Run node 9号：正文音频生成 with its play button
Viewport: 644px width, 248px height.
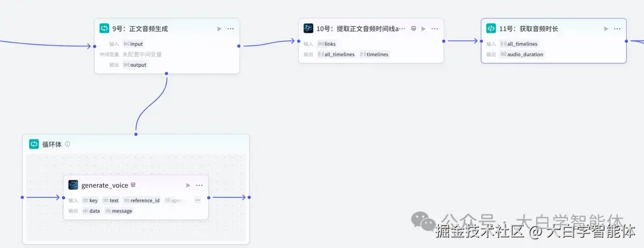(219, 29)
